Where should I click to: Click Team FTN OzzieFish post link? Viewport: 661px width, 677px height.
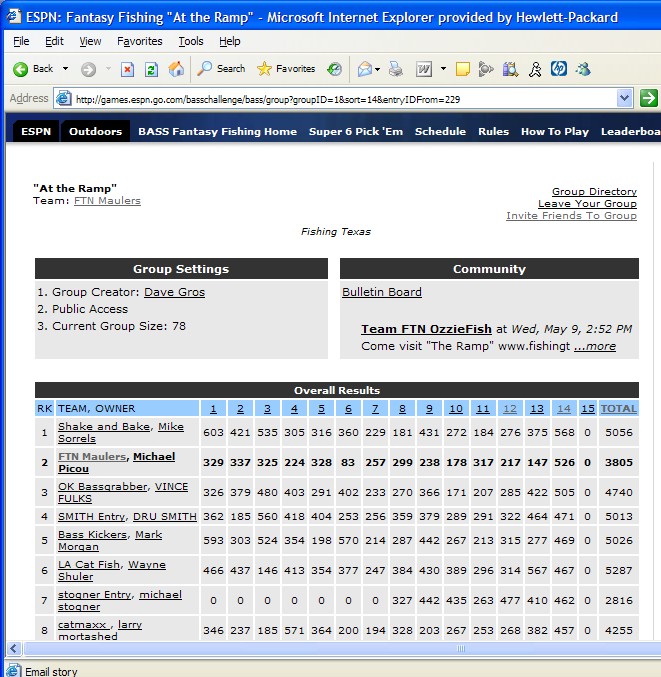(x=426, y=329)
